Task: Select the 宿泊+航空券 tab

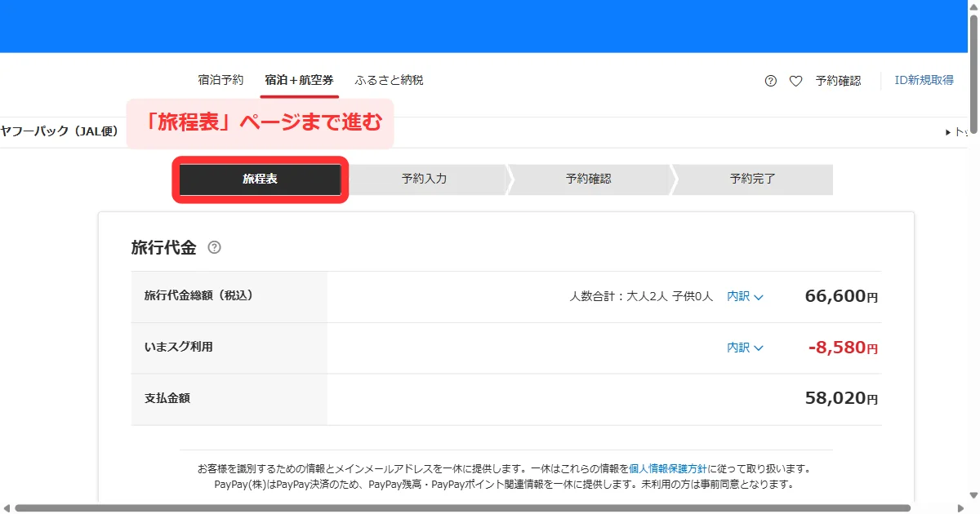Action: tap(299, 80)
